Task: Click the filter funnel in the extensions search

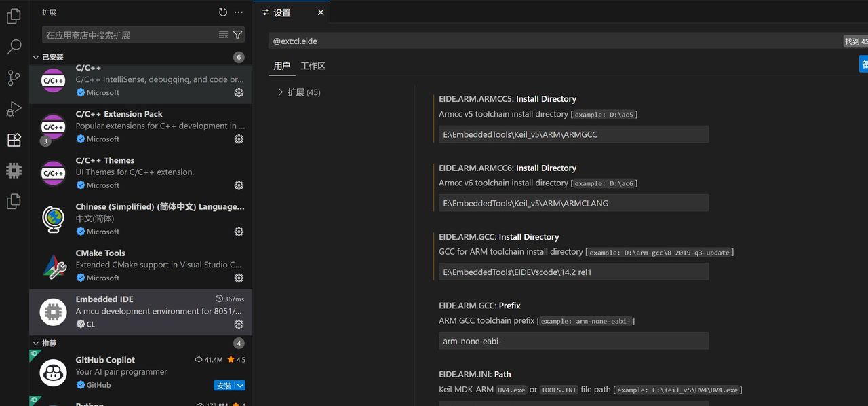Action: point(237,34)
